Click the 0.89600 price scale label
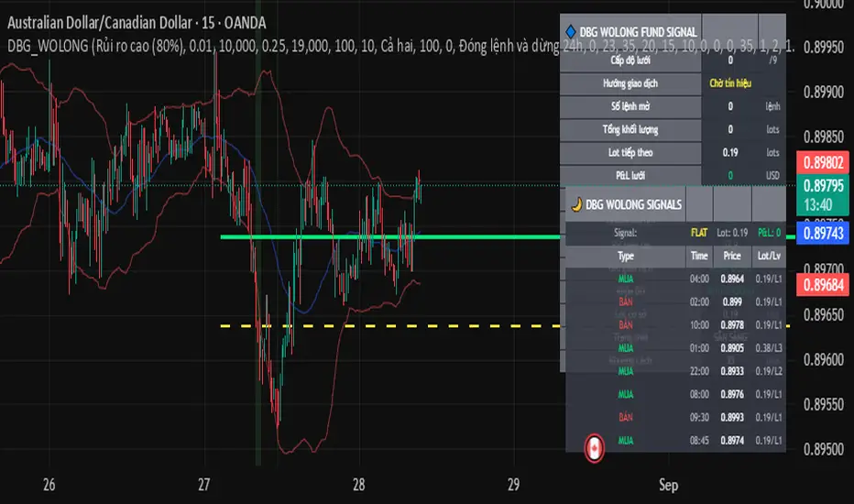 point(823,359)
